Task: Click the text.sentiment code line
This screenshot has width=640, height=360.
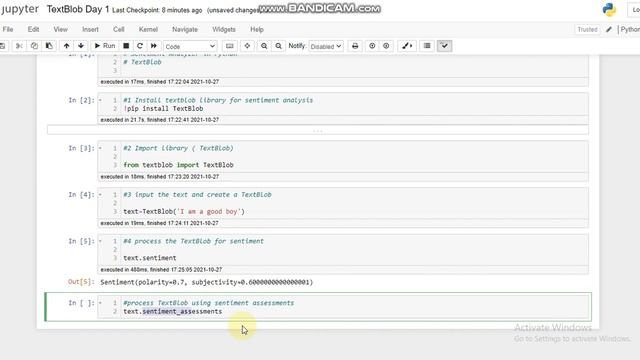Action: (x=150, y=258)
